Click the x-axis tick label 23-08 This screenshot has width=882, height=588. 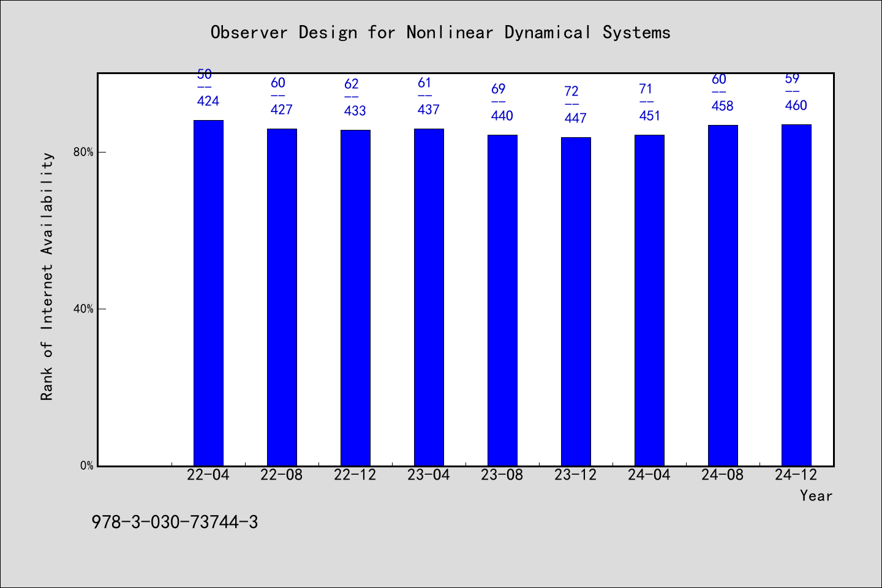502,475
